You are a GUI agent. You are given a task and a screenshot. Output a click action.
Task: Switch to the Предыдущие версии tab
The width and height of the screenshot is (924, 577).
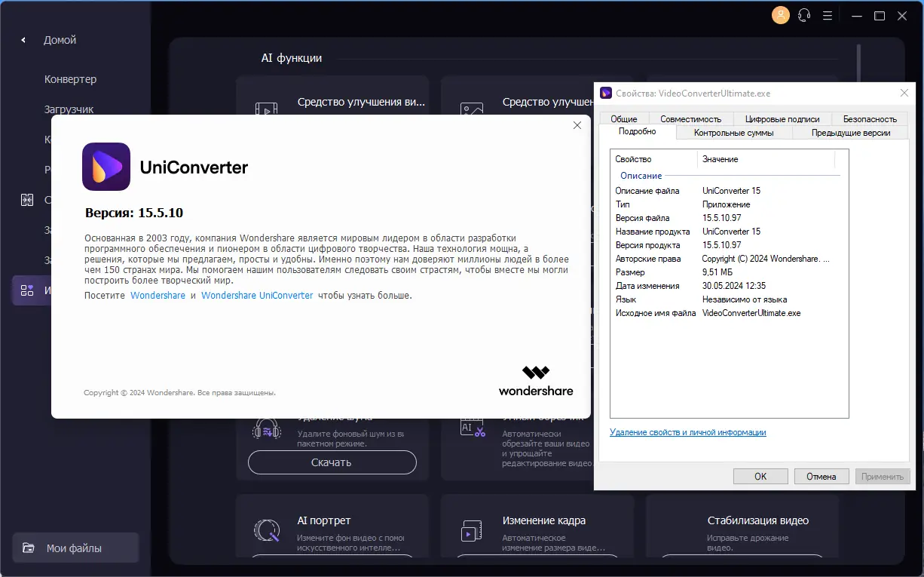[x=850, y=132]
